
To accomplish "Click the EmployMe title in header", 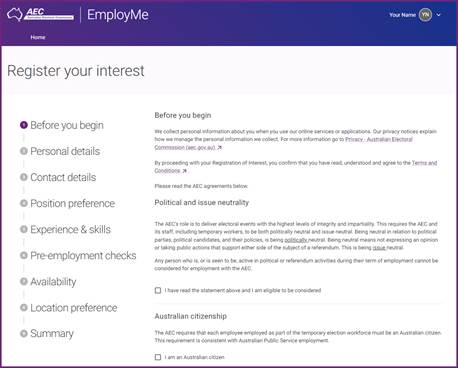I will [118, 15].
